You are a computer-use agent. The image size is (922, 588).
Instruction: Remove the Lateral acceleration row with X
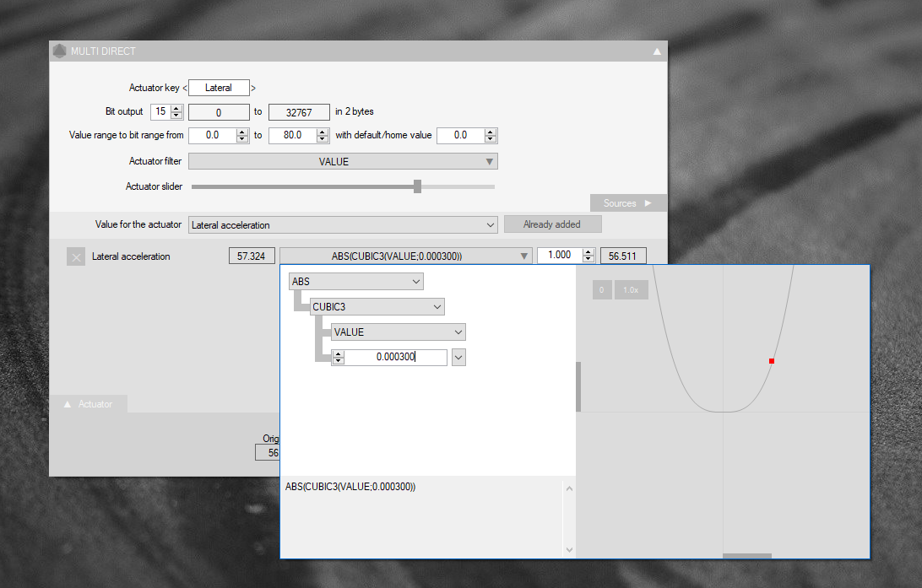[x=76, y=256]
